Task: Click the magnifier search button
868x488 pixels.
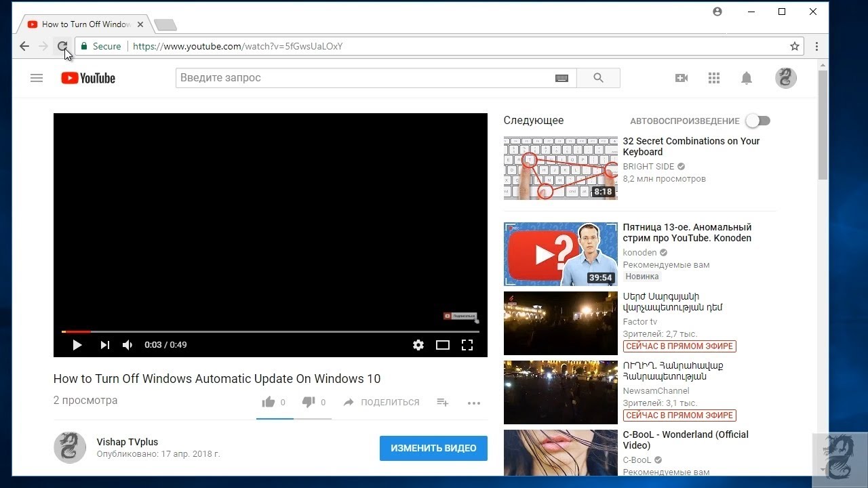Action: (598, 78)
